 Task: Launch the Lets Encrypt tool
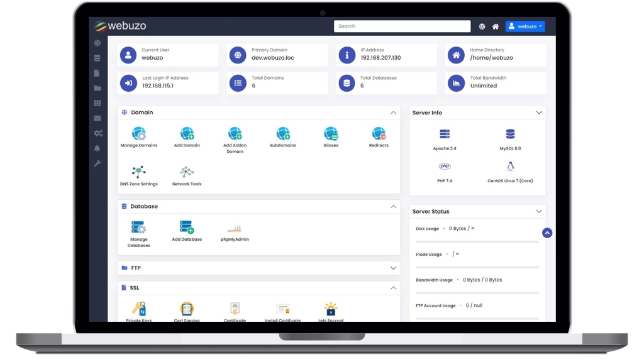tap(330, 309)
